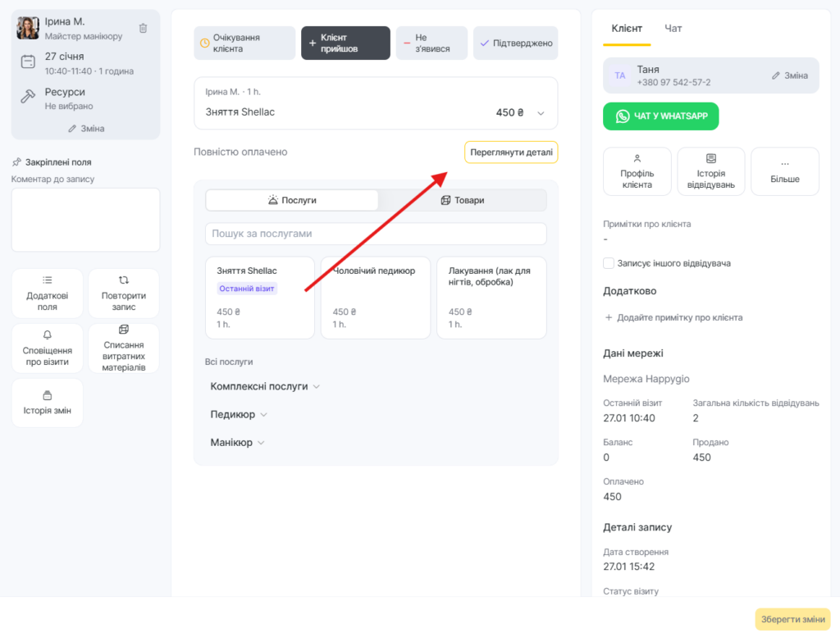This screenshot has width=840, height=633.
Task: Click the trash icon near Ірина М.
Action: [143, 28]
